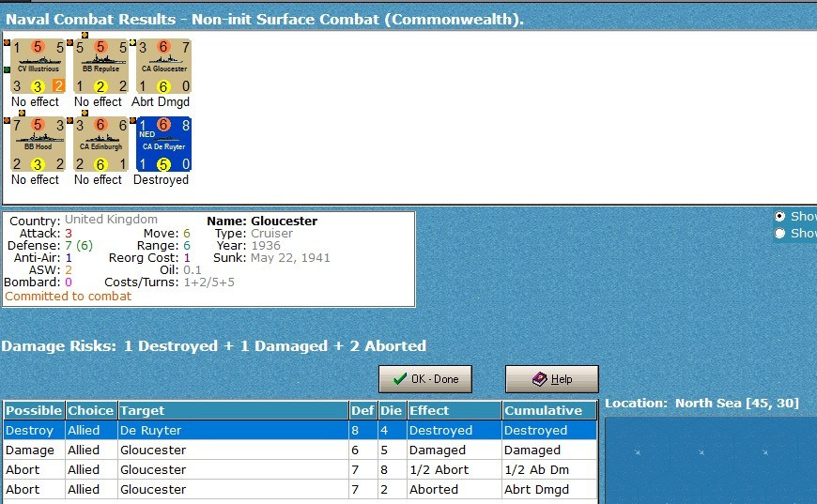Select the second Show radio button
The height and width of the screenshot is (504, 817).
point(779,234)
